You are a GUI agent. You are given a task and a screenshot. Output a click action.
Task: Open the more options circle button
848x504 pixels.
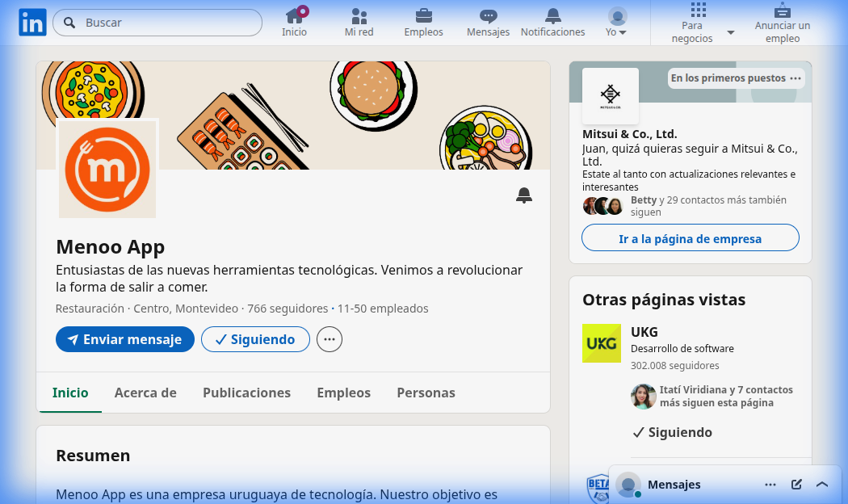point(330,339)
